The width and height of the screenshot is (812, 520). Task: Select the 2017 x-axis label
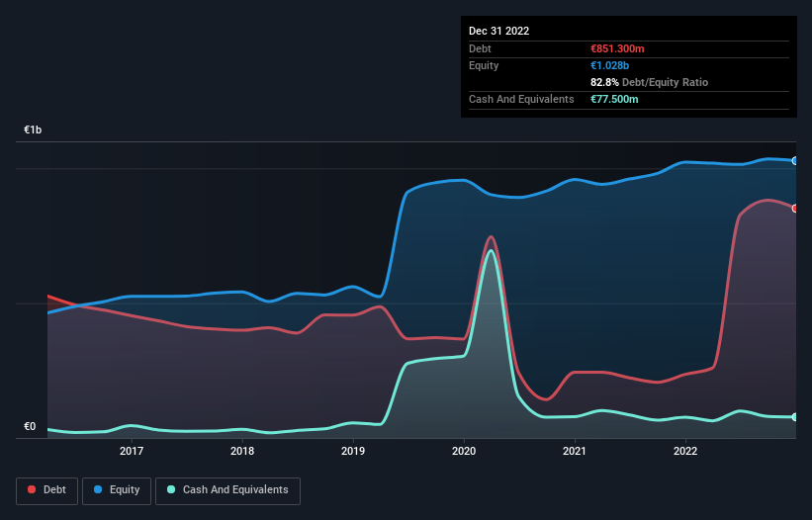[132, 451]
